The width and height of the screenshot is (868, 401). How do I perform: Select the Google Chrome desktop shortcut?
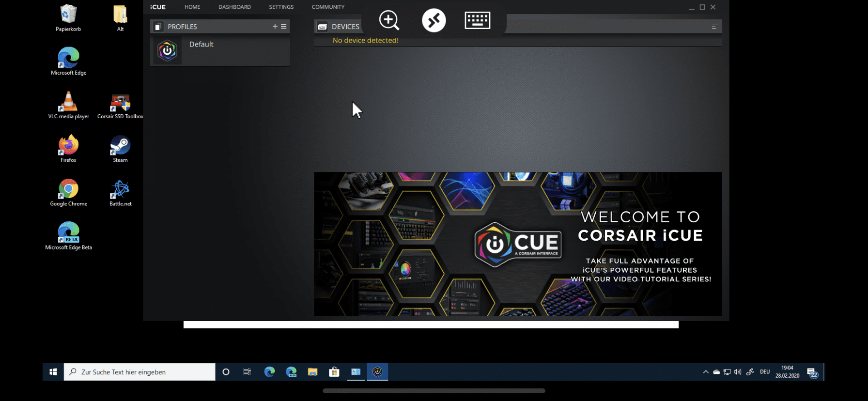coord(68,192)
